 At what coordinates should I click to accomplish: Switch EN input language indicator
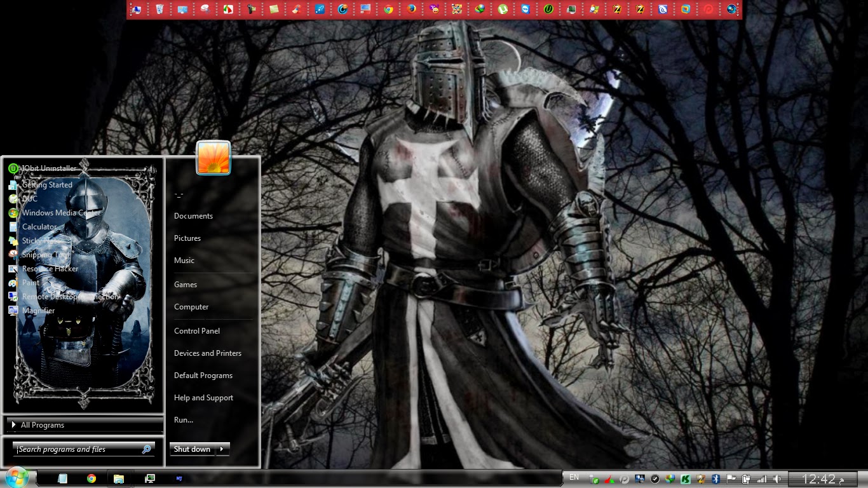point(574,477)
